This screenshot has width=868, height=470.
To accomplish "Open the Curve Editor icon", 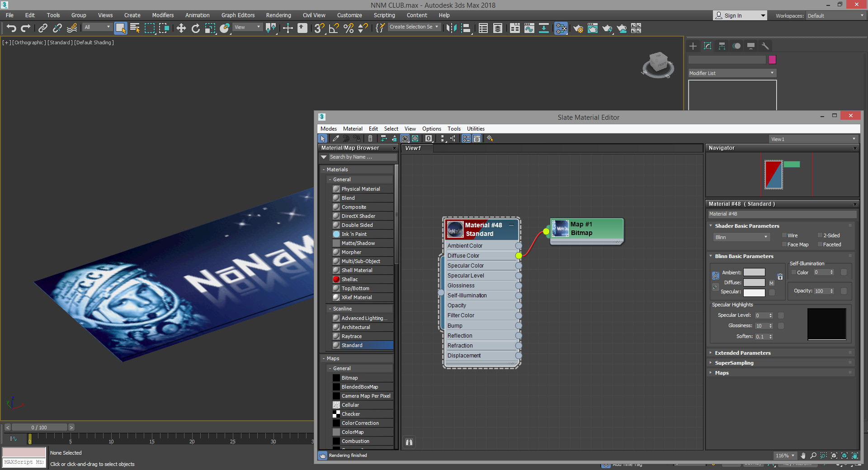I will pyautogui.click(x=529, y=28).
